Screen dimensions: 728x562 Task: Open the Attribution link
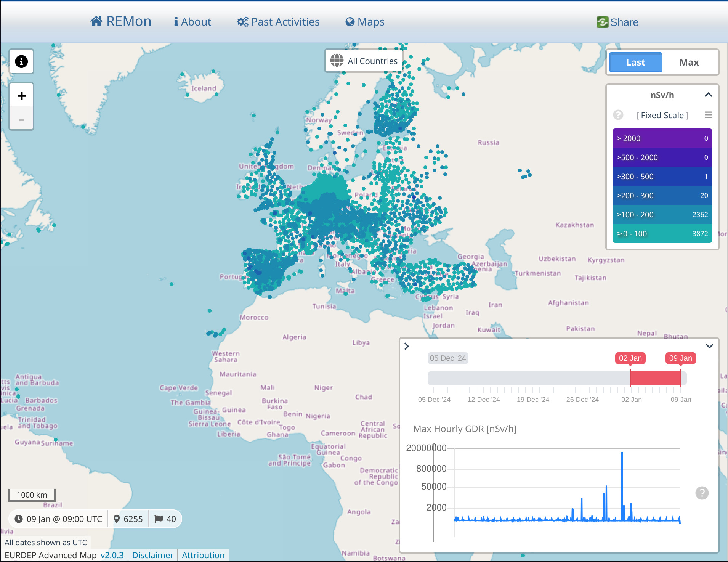tap(203, 555)
